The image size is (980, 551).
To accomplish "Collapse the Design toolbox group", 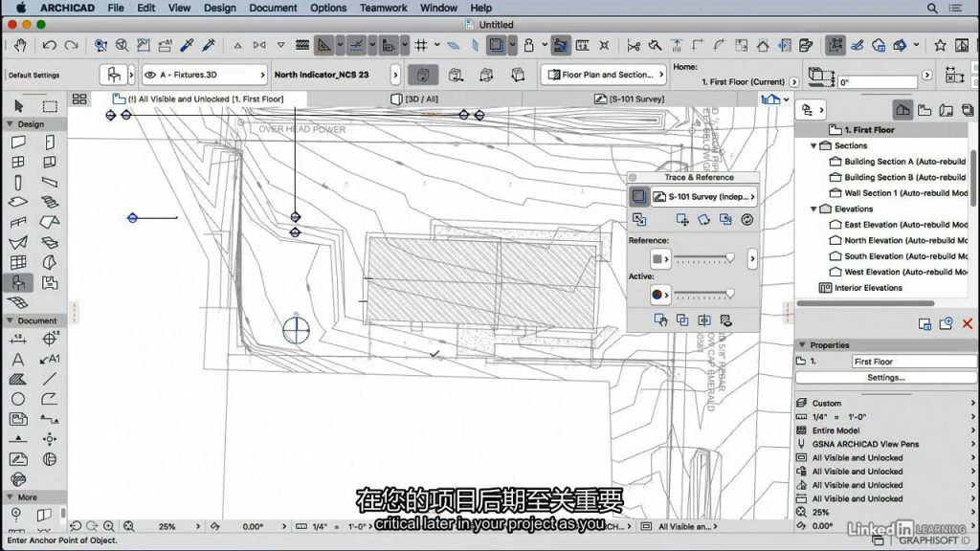I will pyautogui.click(x=10, y=123).
